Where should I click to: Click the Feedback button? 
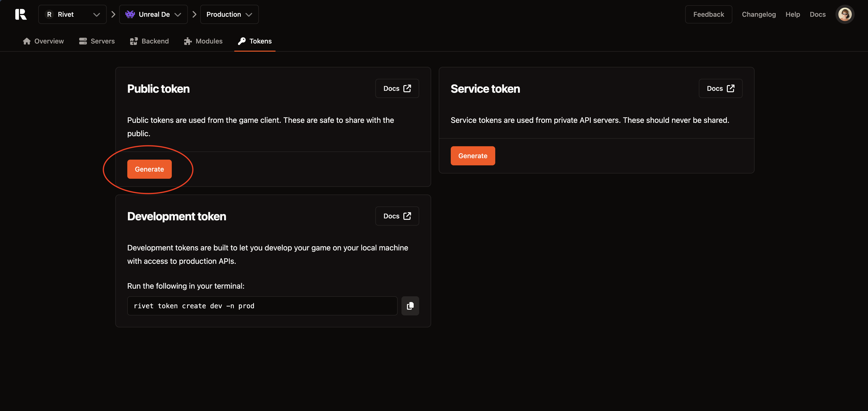[709, 14]
